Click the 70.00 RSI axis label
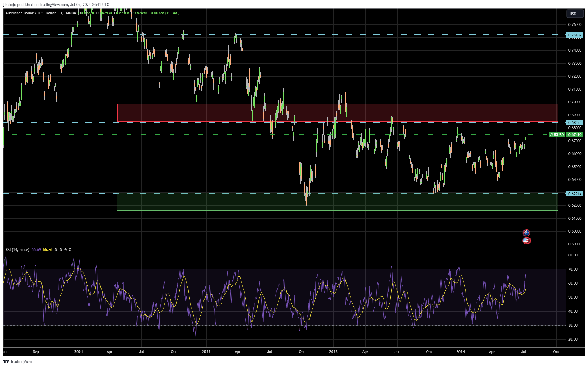The height and width of the screenshot is (367, 588). [x=573, y=269]
